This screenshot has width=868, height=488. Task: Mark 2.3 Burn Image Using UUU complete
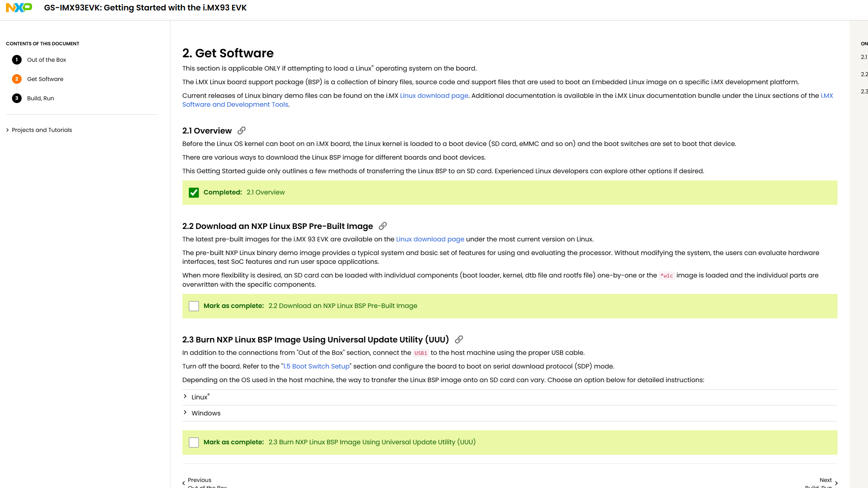(x=194, y=443)
